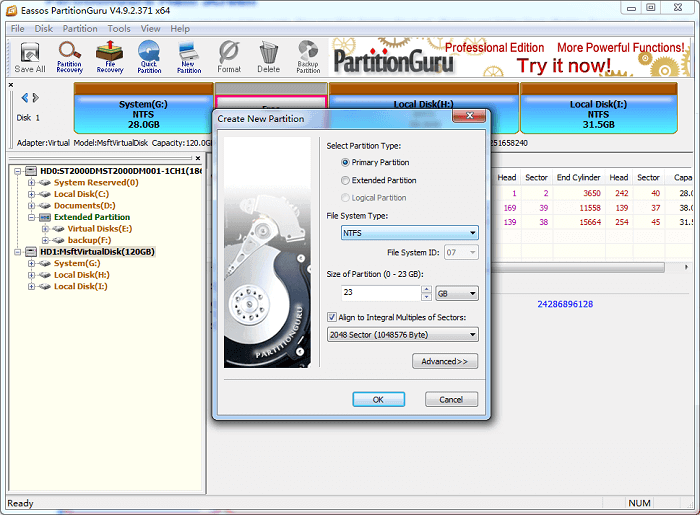Click the Extended Partition icon in tree
The height and width of the screenshot is (515, 700).
(x=45, y=217)
